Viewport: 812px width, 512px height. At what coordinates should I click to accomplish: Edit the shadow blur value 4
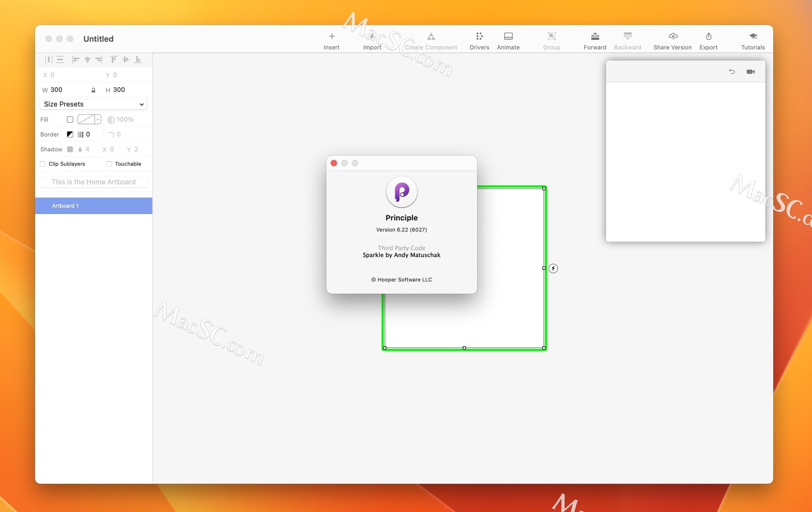(88, 149)
